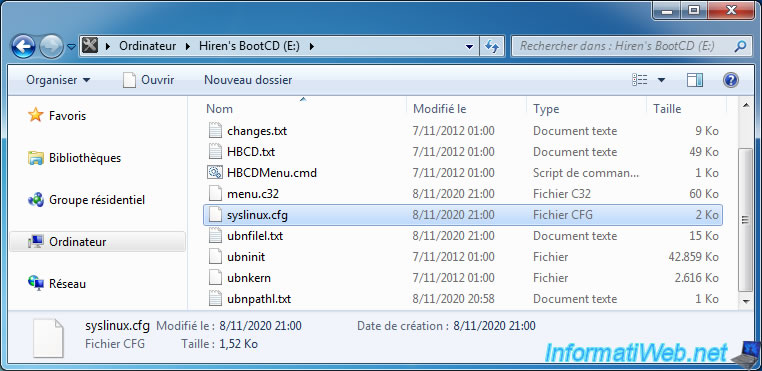The height and width of the screenshot is (371, 762).
Task: Click the 8/11/2020 20:58 date cell
Action: (453, 299)
